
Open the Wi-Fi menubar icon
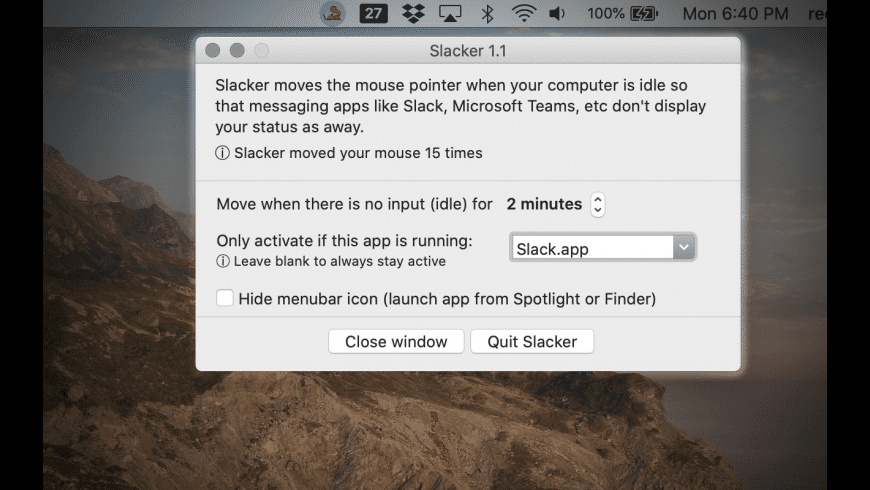click(x=523, y=13)
